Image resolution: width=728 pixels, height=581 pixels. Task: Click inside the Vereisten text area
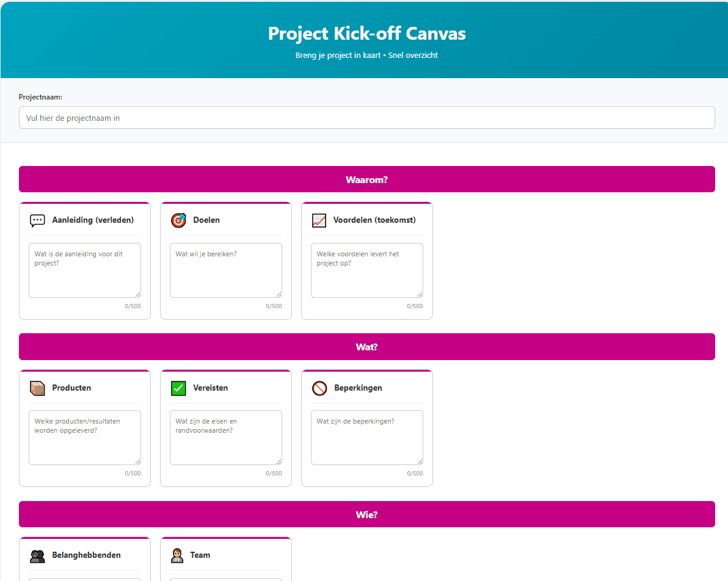[x=225, y=437]
